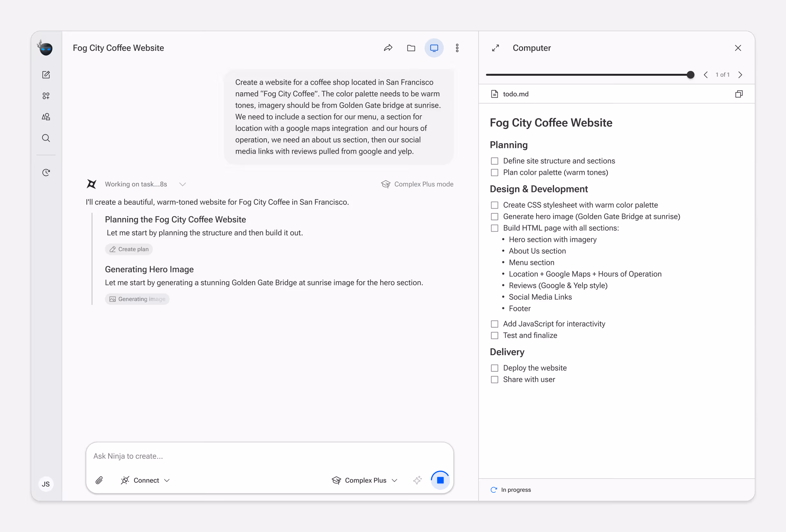Check 'Define site structure and sections' box
Image resolution: width=786 pixels, height=532 pixels.
pos(495,161)
